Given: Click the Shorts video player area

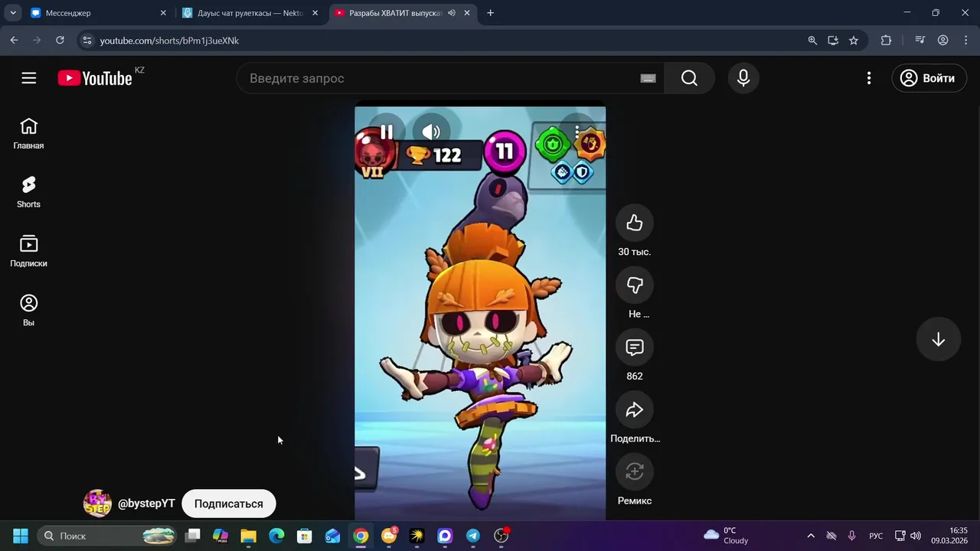Looking at the screenshot, I should tap(480, 314).
